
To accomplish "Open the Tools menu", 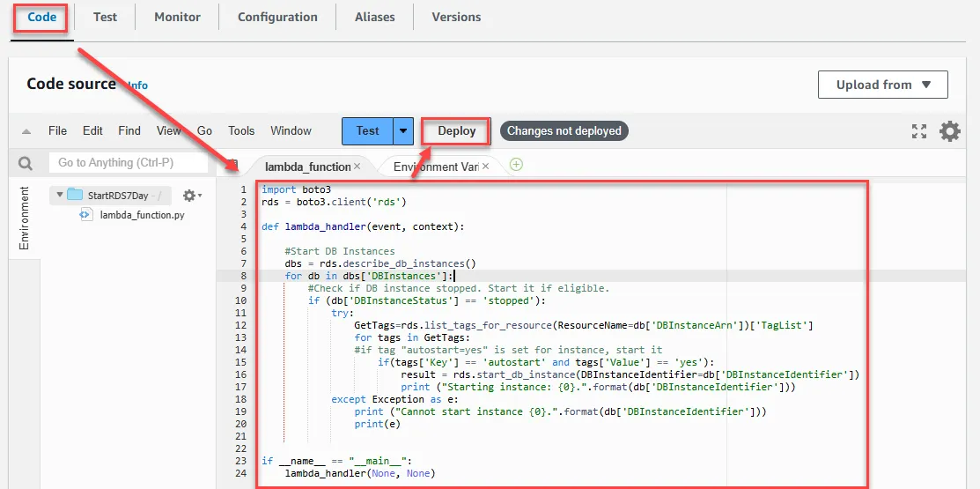I will pyautogui.click(x=241, y=130).
